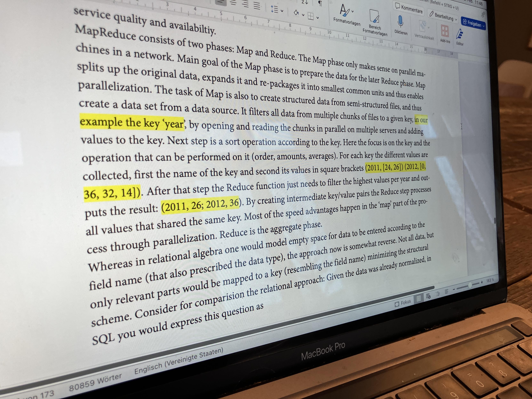
Task: Change language via Englisch (Vereinigte Staaten)
Action: click(x=179, y=360)
